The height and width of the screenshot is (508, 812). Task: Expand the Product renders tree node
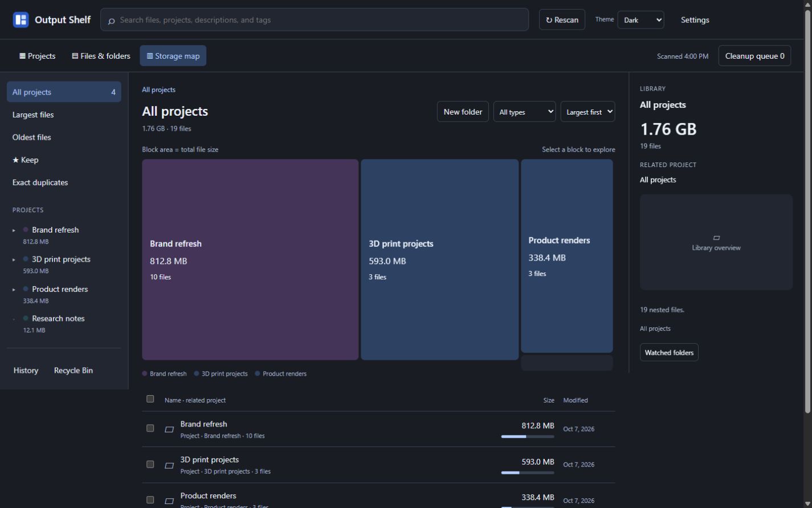[14, 290]
